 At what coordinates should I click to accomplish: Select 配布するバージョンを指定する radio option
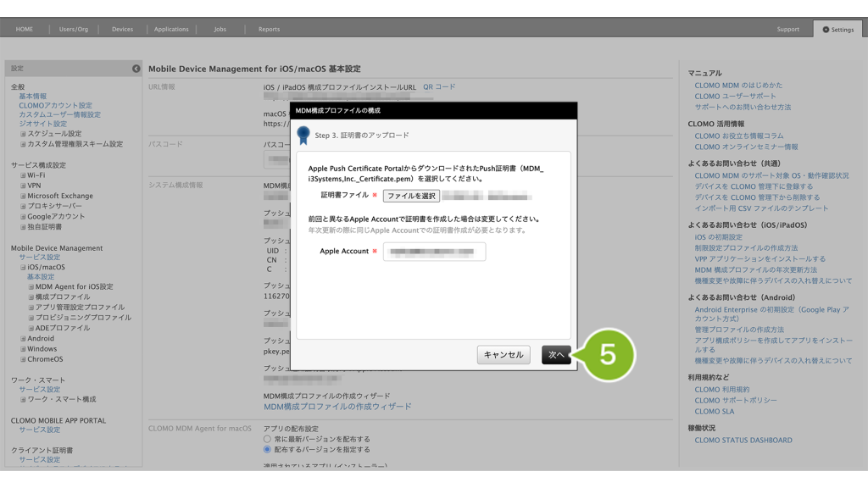(268, 449)
